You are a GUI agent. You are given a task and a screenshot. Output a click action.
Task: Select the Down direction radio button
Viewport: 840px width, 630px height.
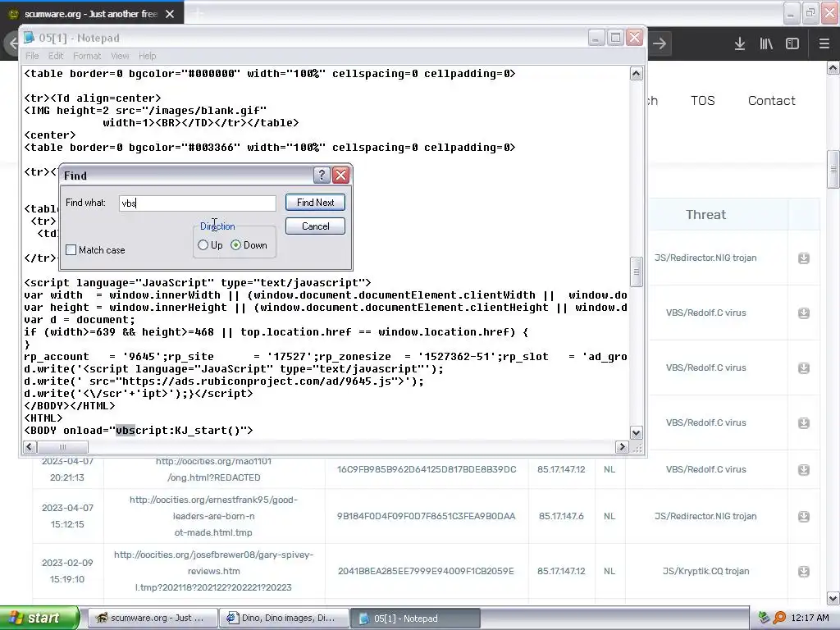pyautogui.click(x=235, y=244)
